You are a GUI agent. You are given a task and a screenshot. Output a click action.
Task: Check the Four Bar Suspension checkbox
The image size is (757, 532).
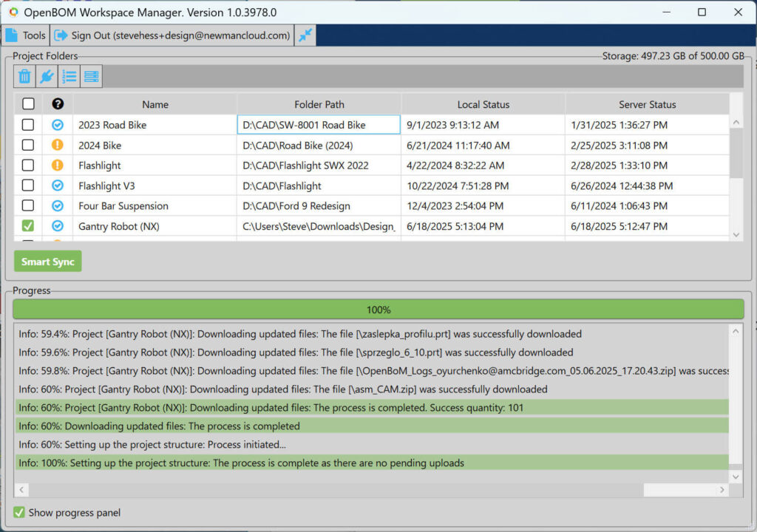click(x=28, y=205)
